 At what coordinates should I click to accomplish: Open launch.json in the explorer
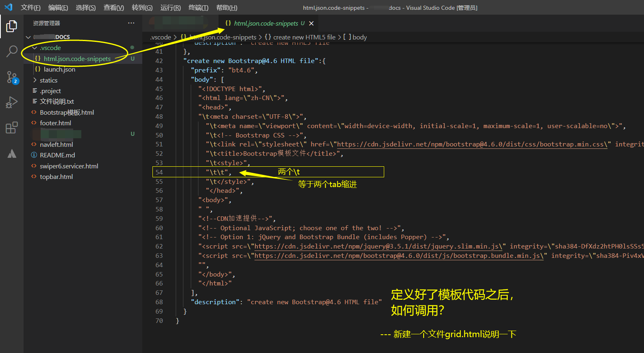click(59, 70)
